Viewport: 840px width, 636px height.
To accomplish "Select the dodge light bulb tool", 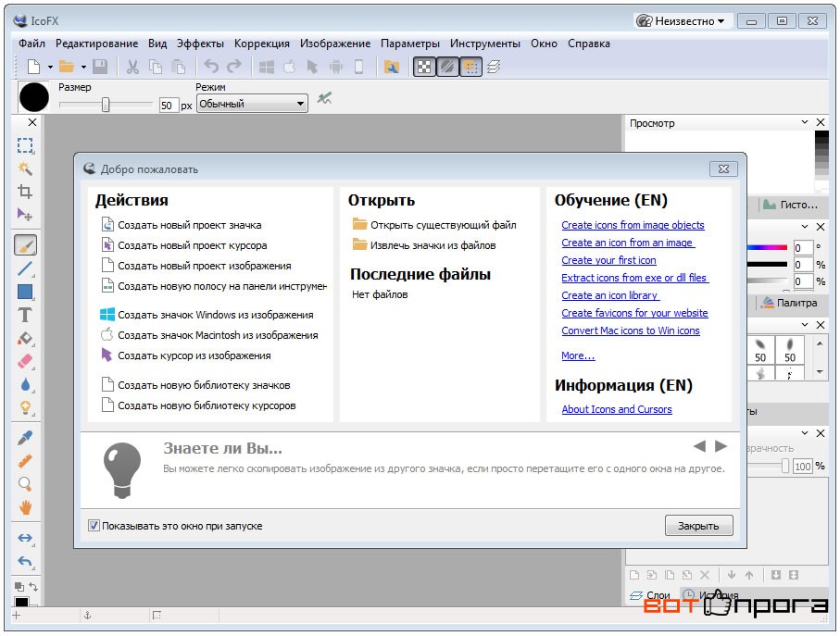I will tap(25, 408).
